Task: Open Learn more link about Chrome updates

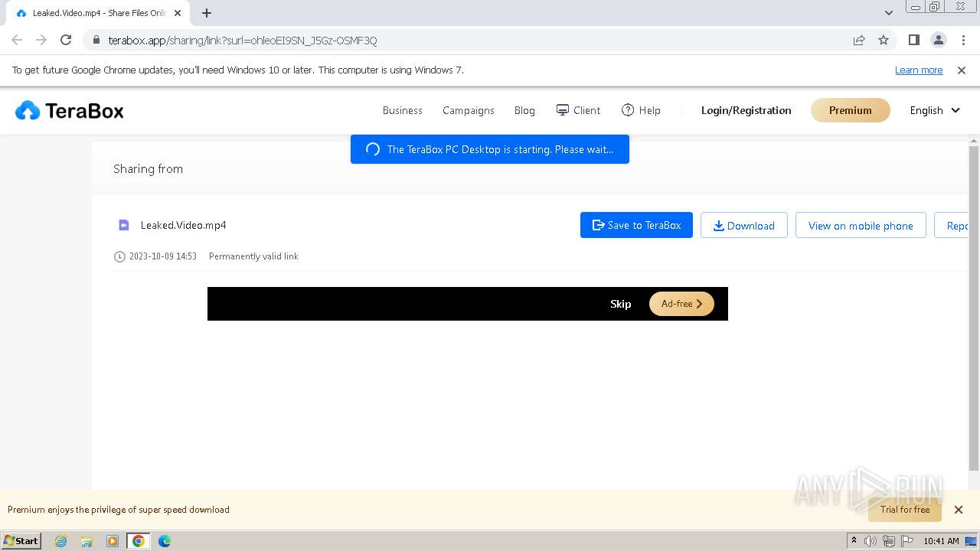Action: coord(919,70)
